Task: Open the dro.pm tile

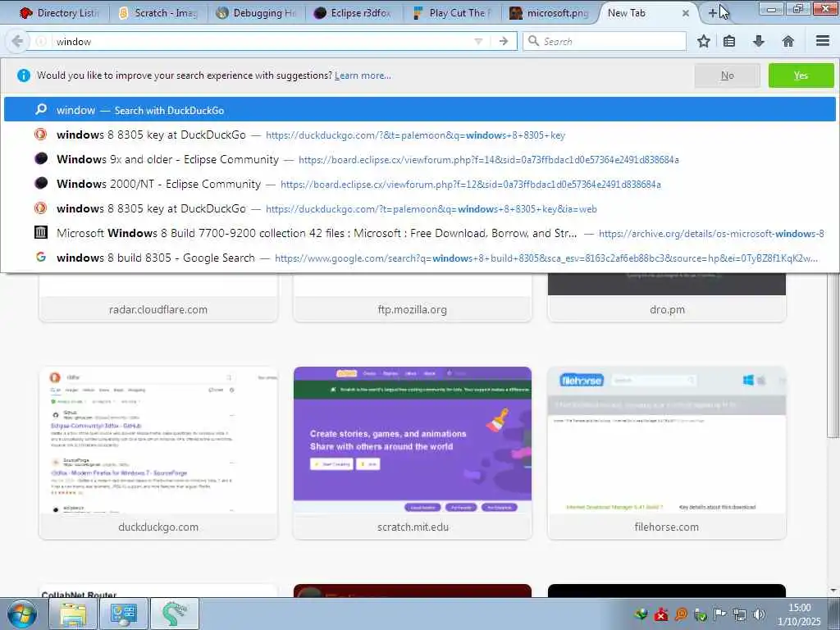Action: point(667,297)
